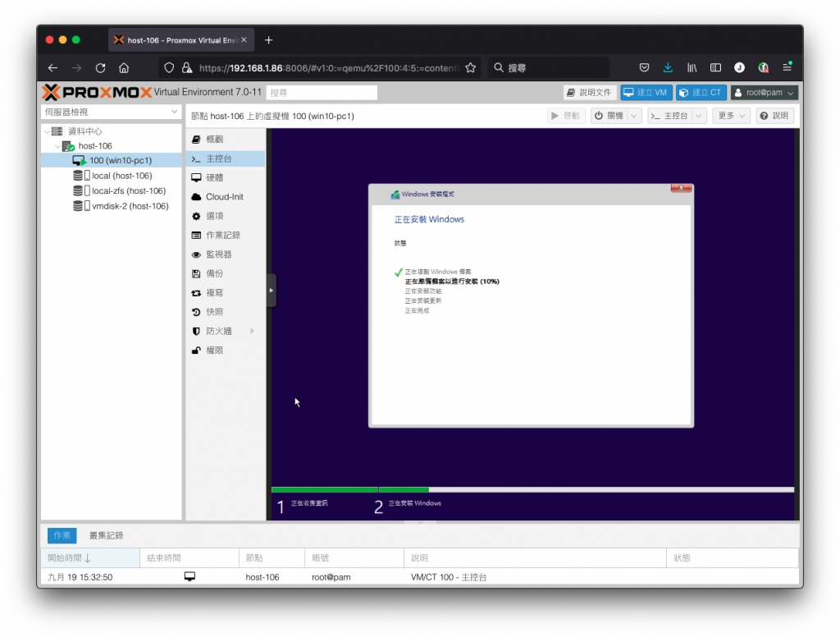Screen dimensions: 840x637
Task: Sort by 帳號 column header
Action: point(354,558)
